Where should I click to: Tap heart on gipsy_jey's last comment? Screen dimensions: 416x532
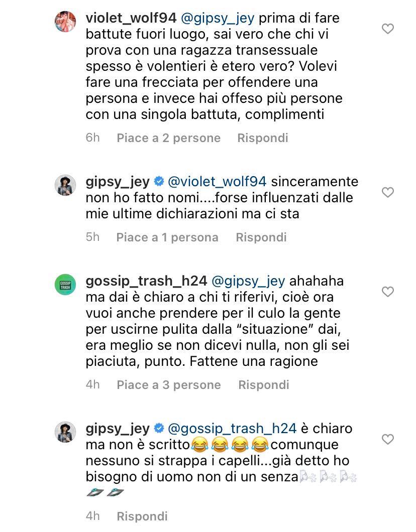click(x=387, y=439)
